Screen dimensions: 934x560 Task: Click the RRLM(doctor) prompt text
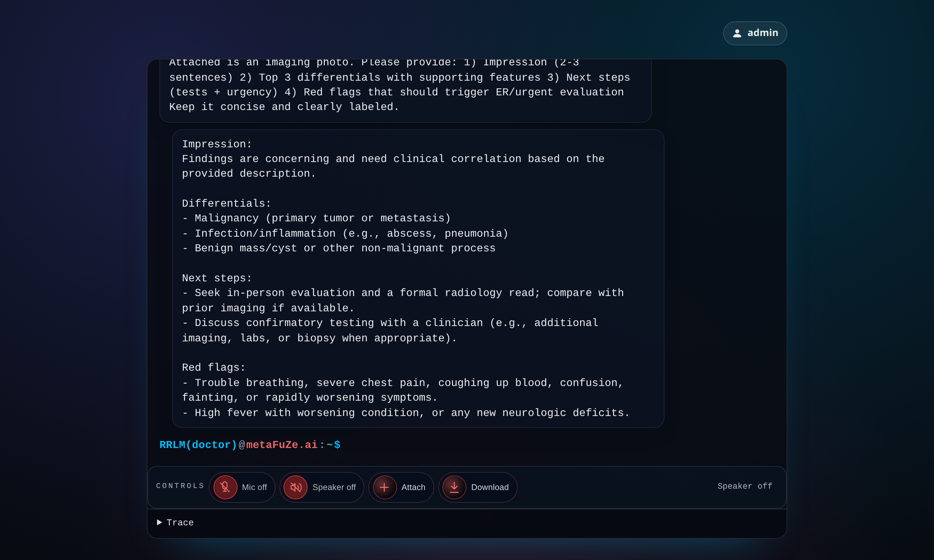click(x=198, y=445)
